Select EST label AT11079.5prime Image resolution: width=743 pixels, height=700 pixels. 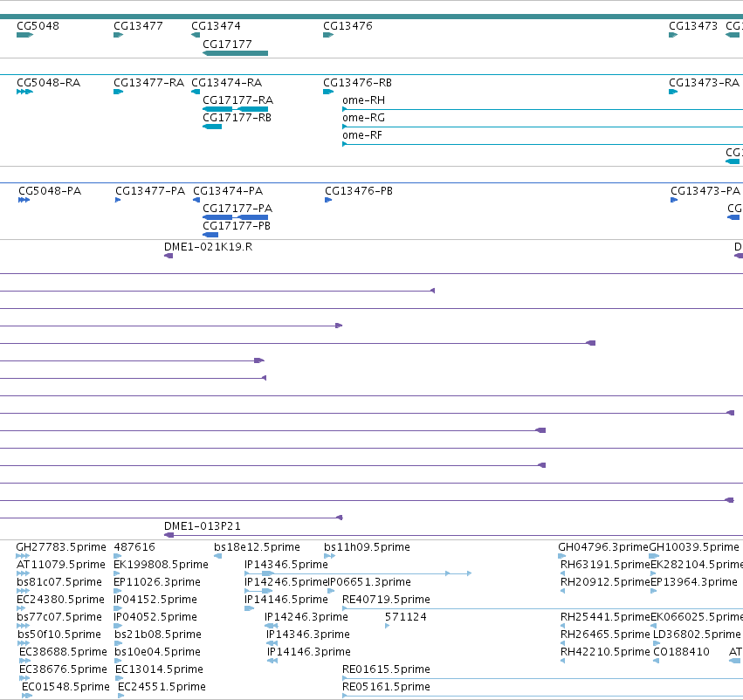pos(60,565)
